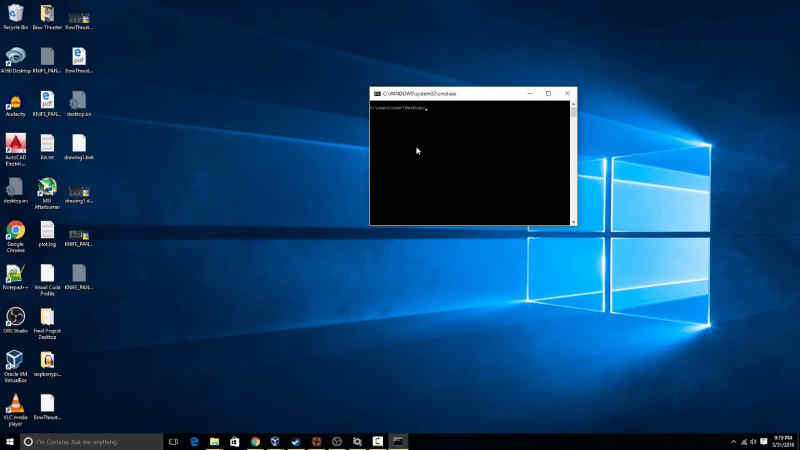Click cmd scrollbar down arrow

pyautogui.click(x=573, y=222)
